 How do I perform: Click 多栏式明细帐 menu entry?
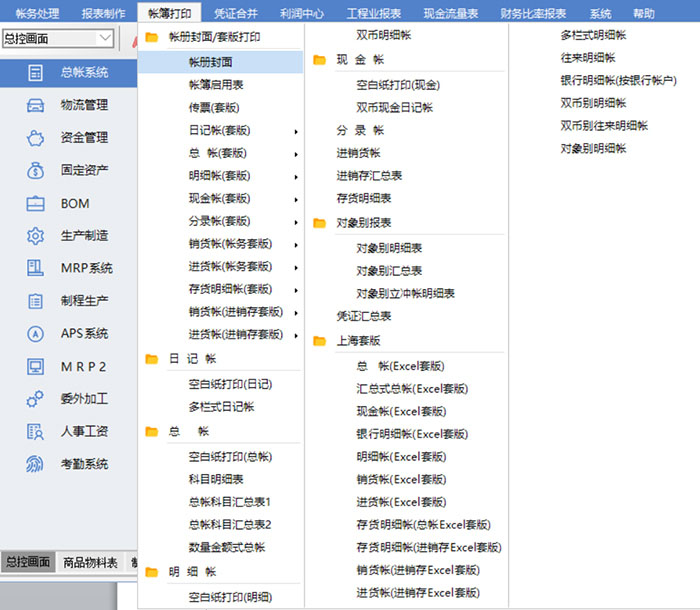point(595,35)
